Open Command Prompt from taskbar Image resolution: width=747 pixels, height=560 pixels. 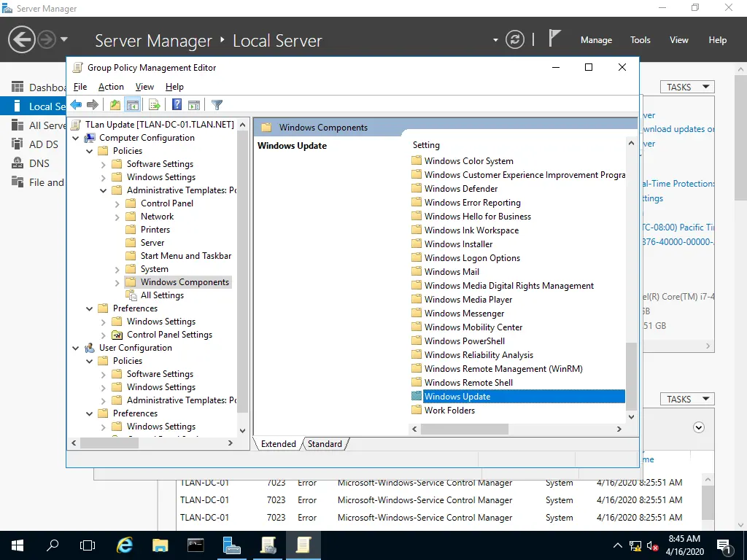[x=196, y=545]
